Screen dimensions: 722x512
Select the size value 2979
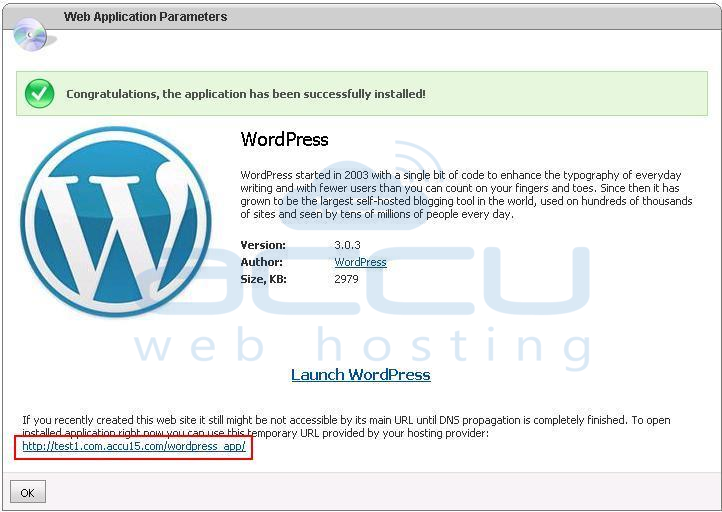346,279
